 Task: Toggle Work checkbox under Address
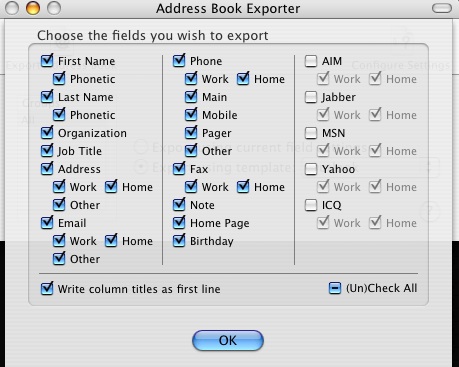tap(59, 187)
